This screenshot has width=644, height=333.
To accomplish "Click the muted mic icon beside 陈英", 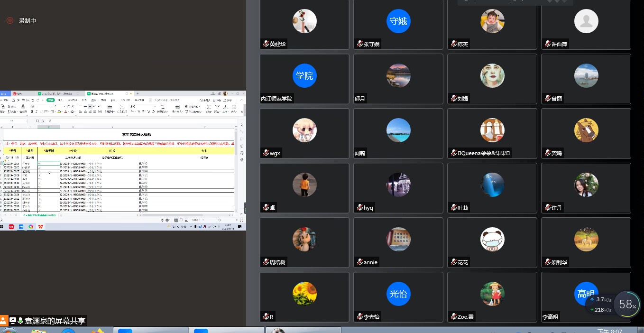I will tap(454, 44).
